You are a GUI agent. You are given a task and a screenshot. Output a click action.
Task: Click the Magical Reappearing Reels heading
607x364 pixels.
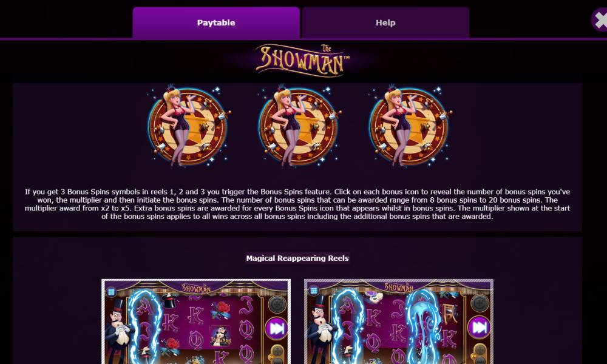click(297, 258)
